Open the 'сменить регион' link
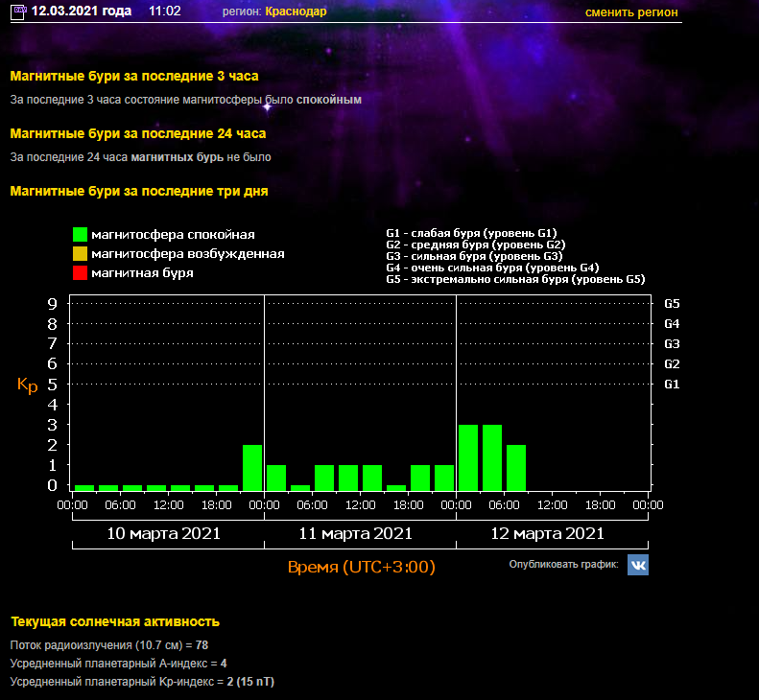This screenshot has height=700, width=759. (631, 12)
